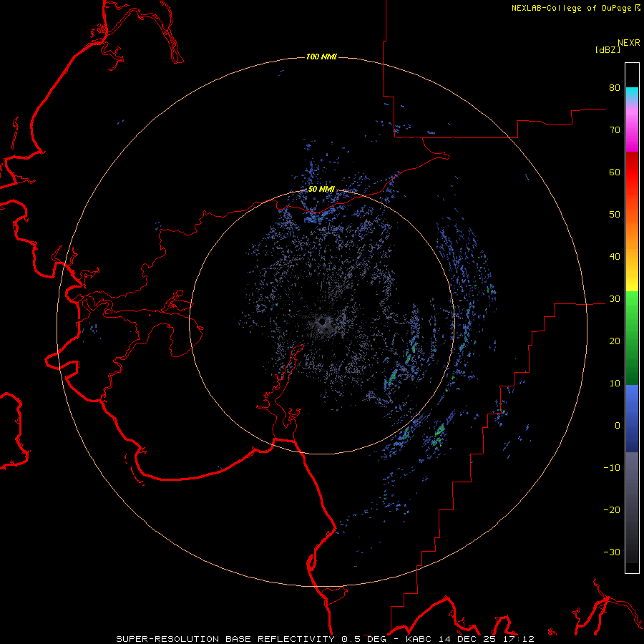644x644 pixels.
Task: Select the 50 NMI range ring label
Action: (321, 190)
